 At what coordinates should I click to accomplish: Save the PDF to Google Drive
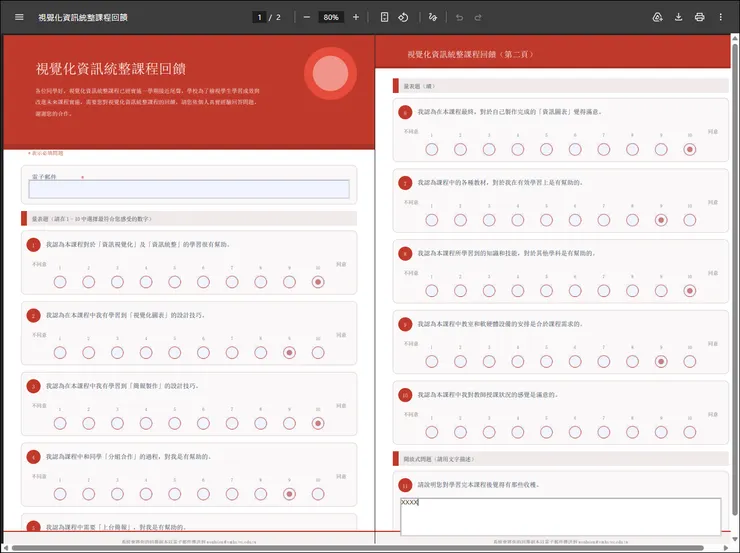click(x=657, y=17)
